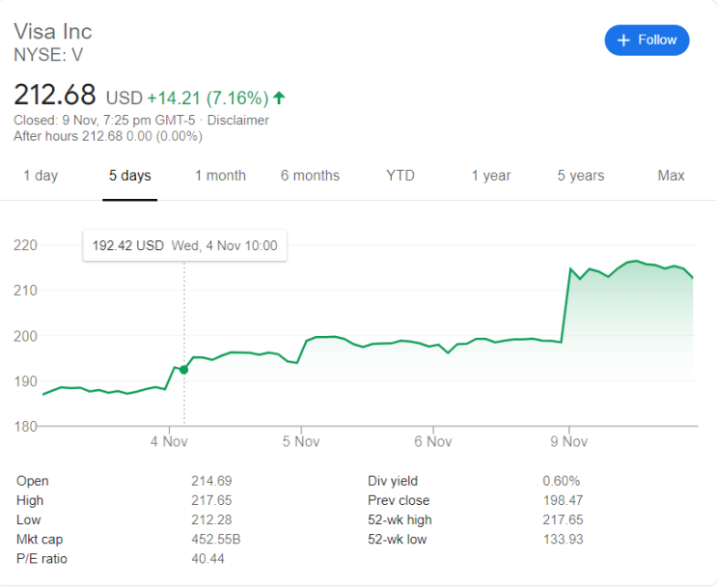
Task: Click the 220 y-axis label
Action: (x=25, y=245)
